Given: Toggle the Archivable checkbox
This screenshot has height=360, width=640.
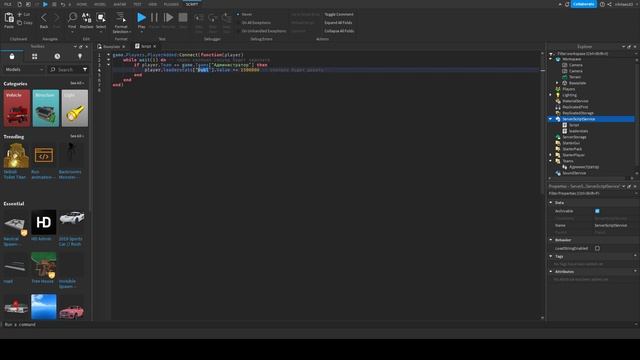Looking at the screenshot, I should pos(597,211).
